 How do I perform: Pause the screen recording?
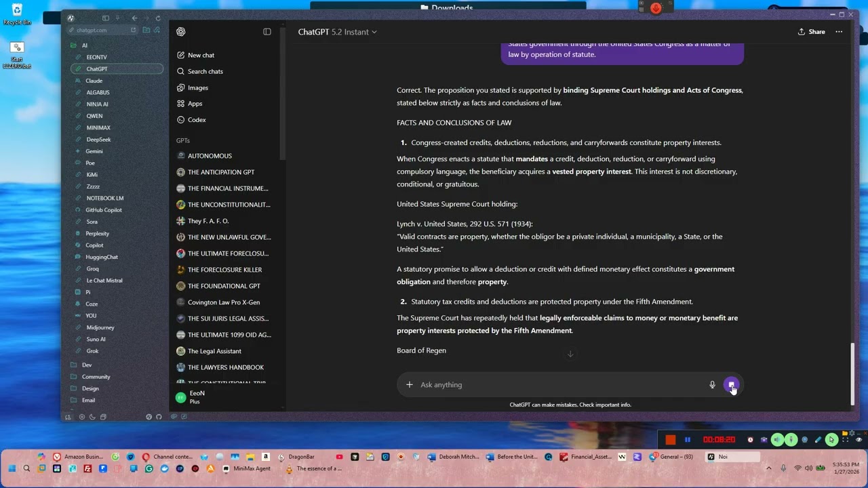click(688, 440)
